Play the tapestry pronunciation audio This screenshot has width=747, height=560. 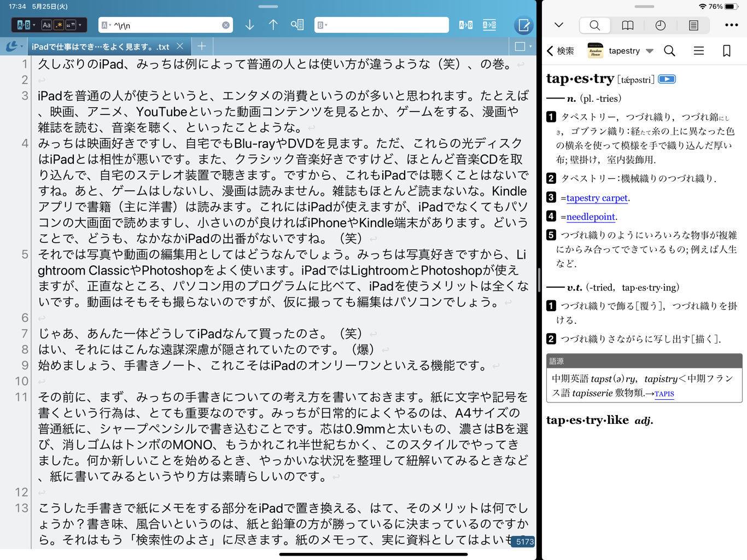click(x=667, y=79)
